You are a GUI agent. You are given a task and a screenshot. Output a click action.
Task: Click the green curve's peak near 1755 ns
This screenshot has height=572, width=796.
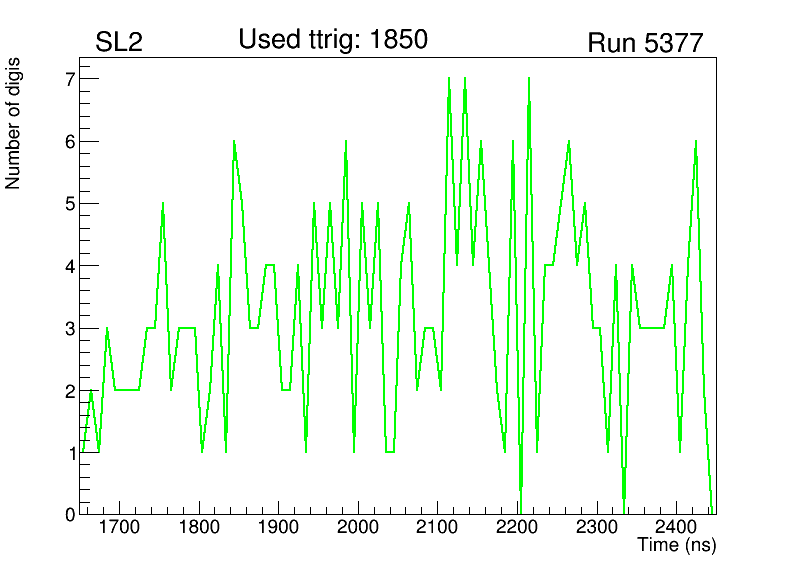162,205
